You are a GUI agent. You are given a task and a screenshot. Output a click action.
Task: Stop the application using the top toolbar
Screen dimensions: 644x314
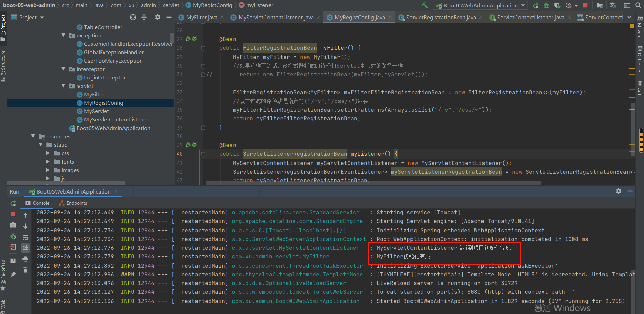pyautogui.click(x=585, y=5)
